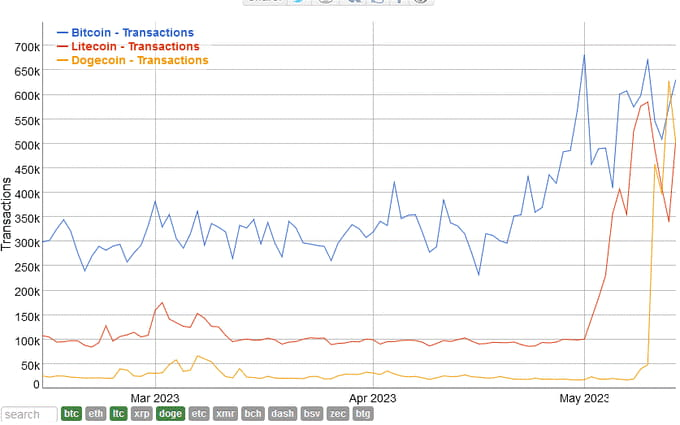Enable the zec coin button
Image resolution: width=680 pixels, height=425 pixels.
(337, 414)
